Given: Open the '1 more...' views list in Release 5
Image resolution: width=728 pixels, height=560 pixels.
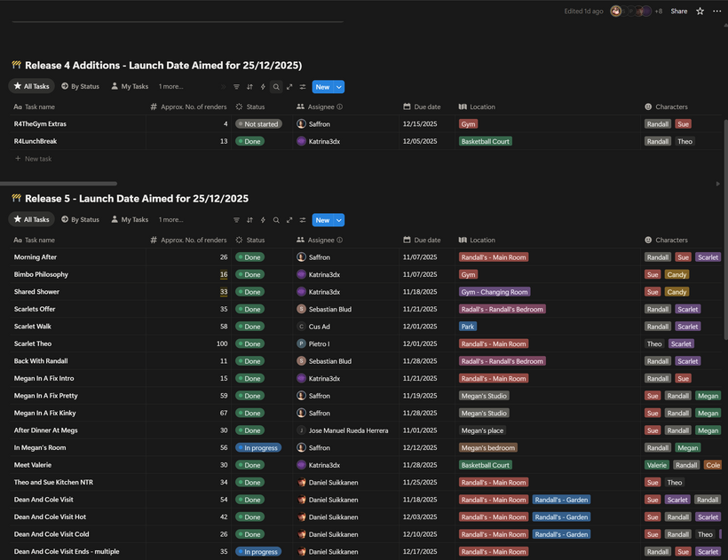Looking at the screenshot, I should point(170,220).
